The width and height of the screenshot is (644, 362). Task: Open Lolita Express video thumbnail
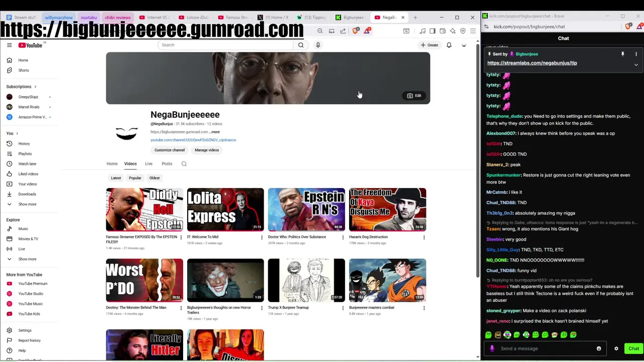point(225,210)
